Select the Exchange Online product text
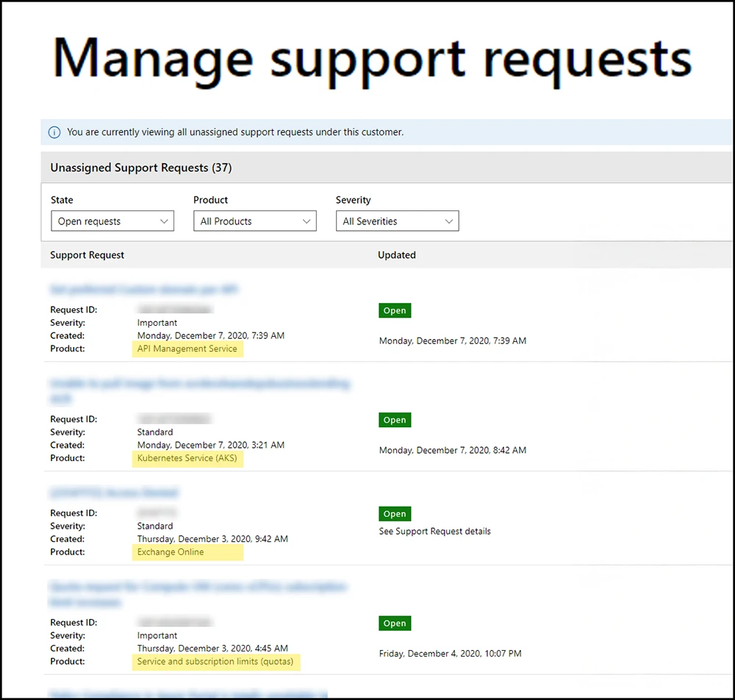735x700 pixels. (171, 552)
